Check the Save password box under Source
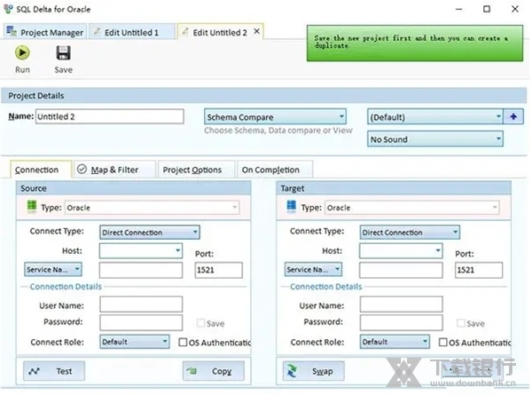The image size is (532, 395). [200, 323]
